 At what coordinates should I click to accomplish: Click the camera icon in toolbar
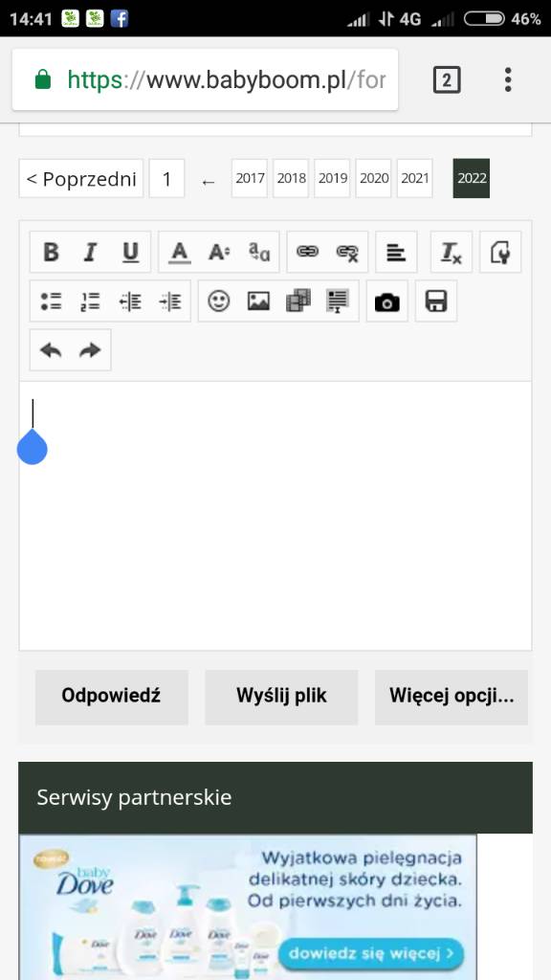(x=387, y=301)
